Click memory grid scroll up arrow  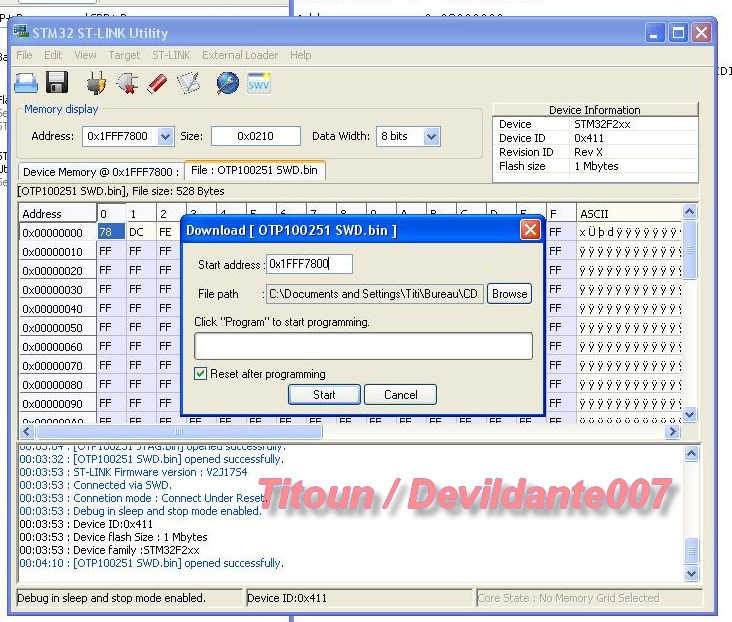[x=690, y=212]
